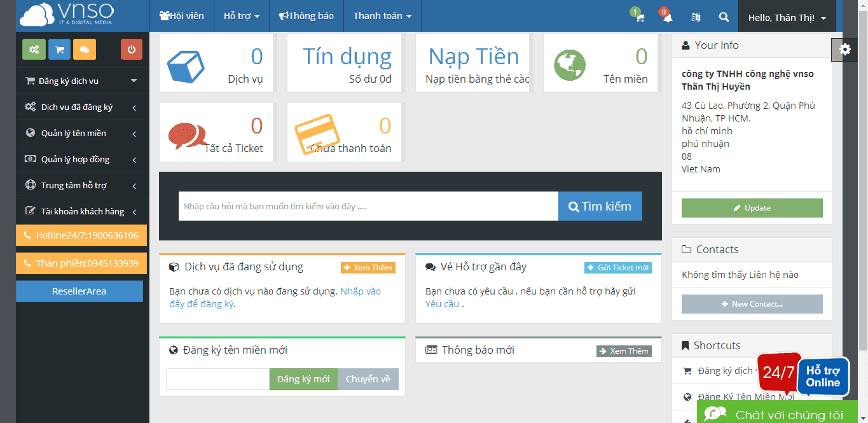The height and width of the screenshot is (423, 868).
Task: Click Hotline24/7:1900636106 button
Action: point(81,235)
